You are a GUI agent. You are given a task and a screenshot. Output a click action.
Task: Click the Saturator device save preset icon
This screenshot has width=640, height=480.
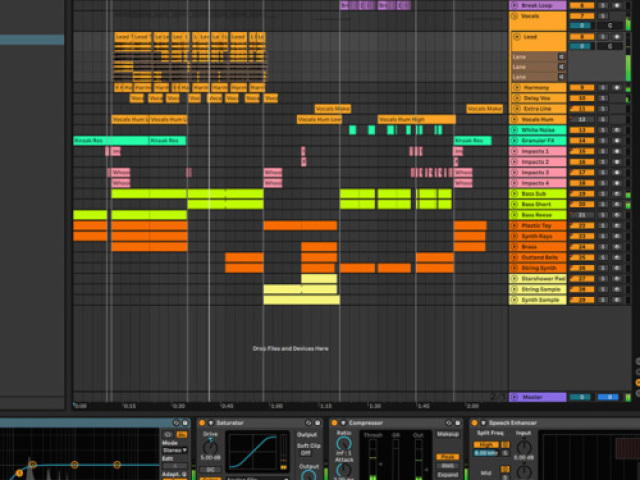coord(317,423)
